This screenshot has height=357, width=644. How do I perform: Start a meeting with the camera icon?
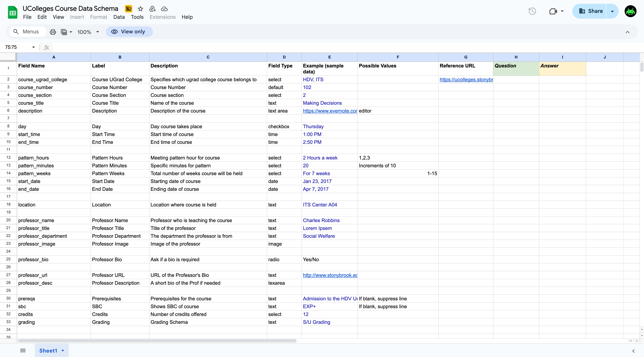pyautogui.click(x=553, y=11)
